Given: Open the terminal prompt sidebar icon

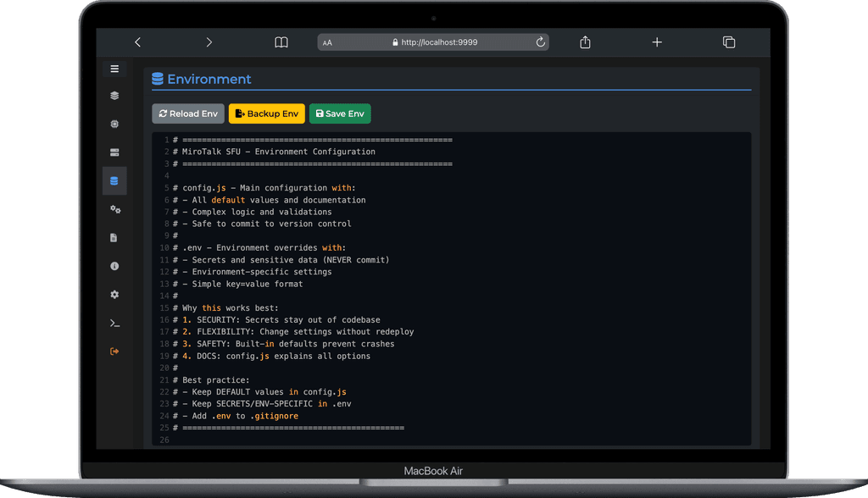Looking at the screenshot, I should point(114,324).
